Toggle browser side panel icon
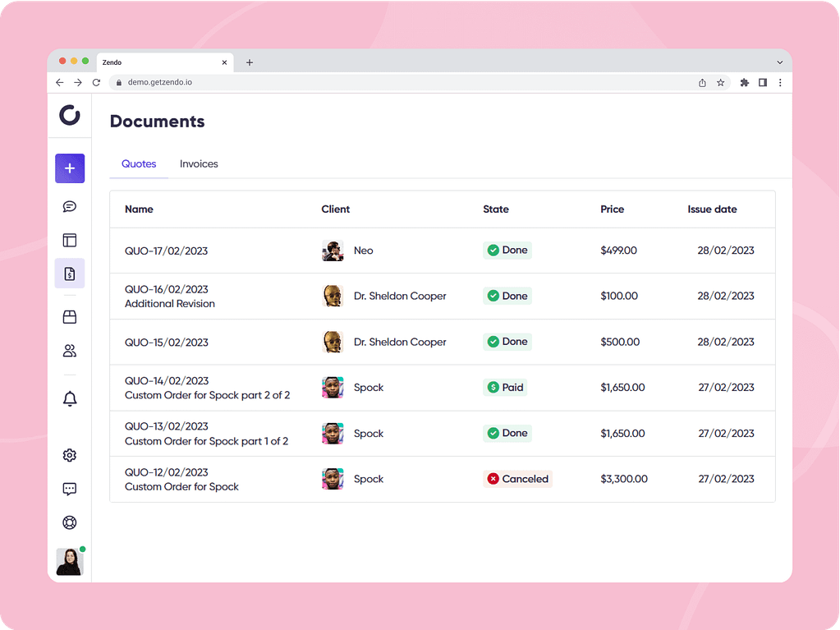Viewport: 840px width, 630px height. coord(762,82)
